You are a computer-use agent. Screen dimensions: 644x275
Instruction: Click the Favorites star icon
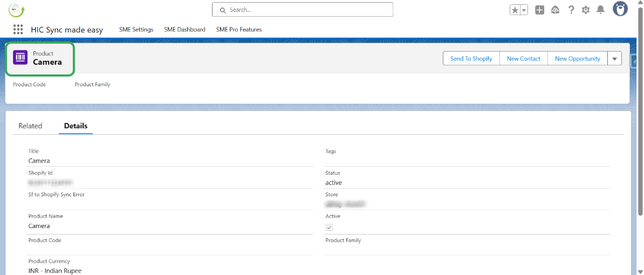515,10
